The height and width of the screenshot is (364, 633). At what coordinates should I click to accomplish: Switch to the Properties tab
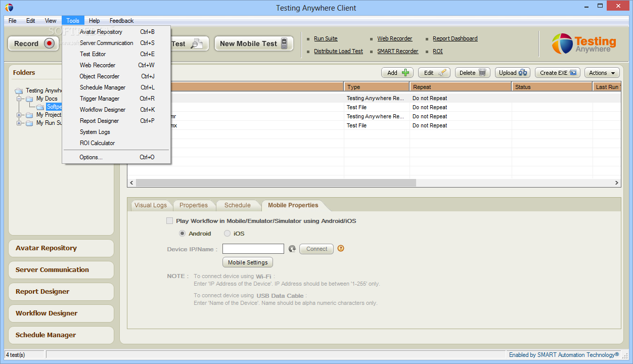click(194, 205)
